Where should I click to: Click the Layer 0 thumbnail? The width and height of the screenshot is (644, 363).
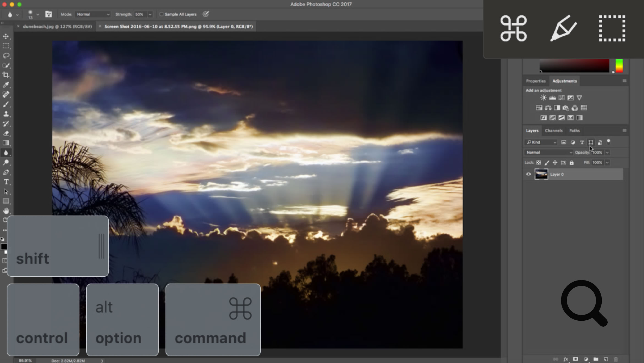(541, 174)
